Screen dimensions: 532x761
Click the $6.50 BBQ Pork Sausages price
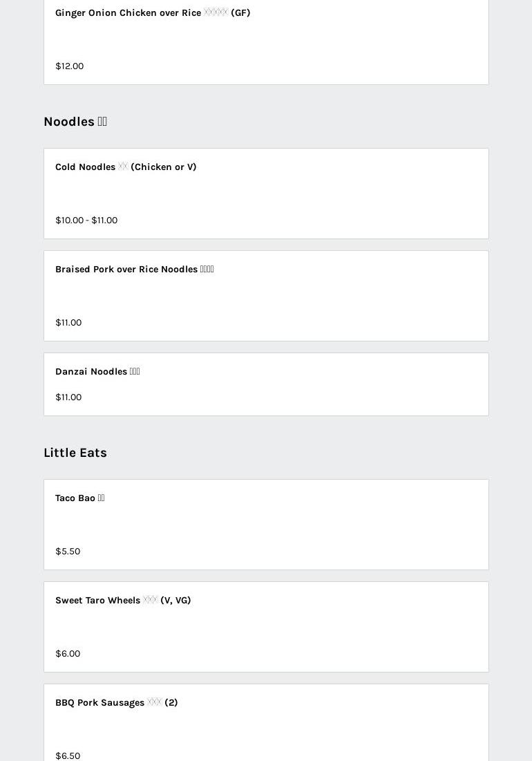[68, 755]
